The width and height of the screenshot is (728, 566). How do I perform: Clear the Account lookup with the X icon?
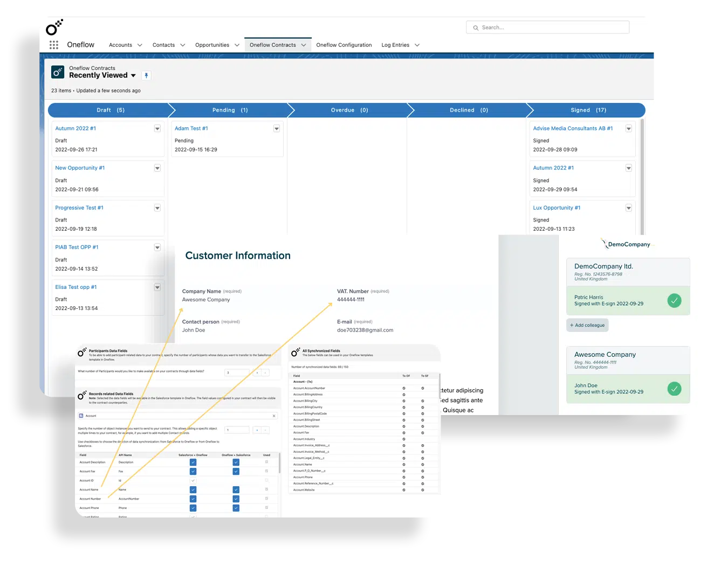coord(274,416)
